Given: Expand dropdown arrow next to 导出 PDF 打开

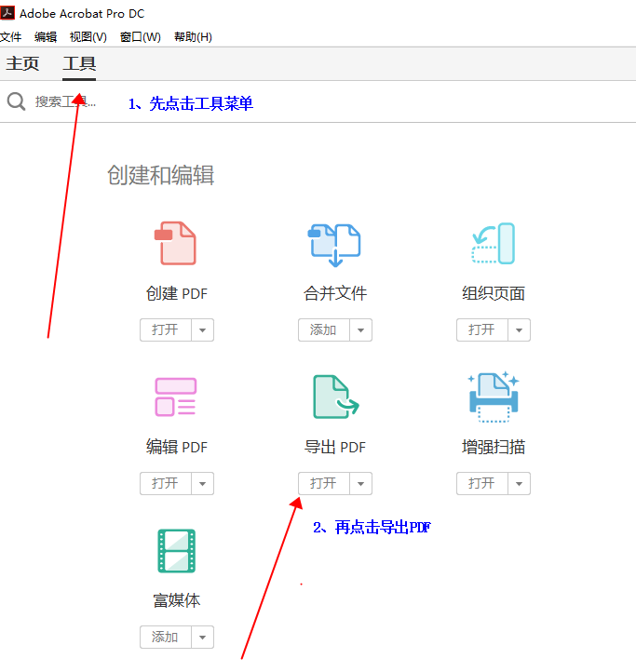Looking at the screenshot, I should (x=360, y=483).
